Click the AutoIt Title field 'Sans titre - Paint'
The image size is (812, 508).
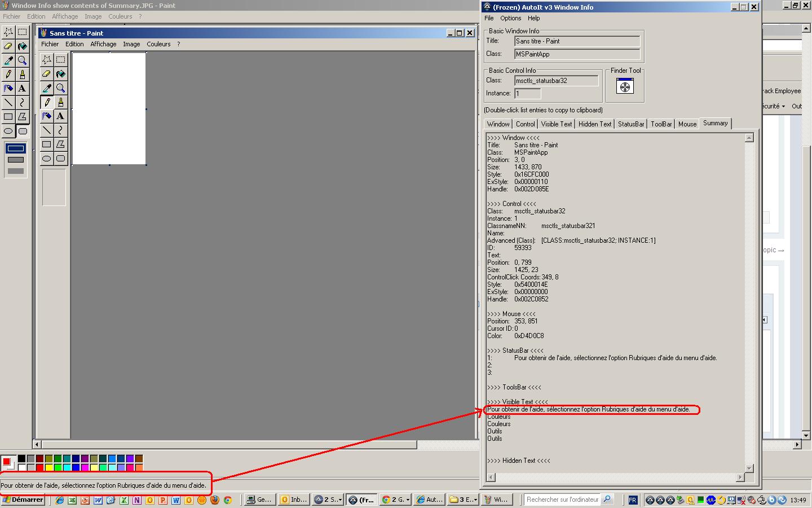click(x=577, y=41)
